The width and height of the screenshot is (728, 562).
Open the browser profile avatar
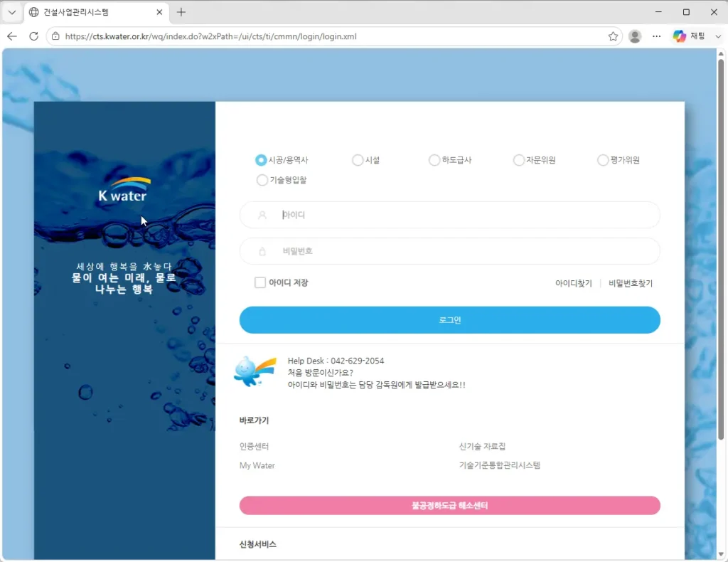coord(635,36)
